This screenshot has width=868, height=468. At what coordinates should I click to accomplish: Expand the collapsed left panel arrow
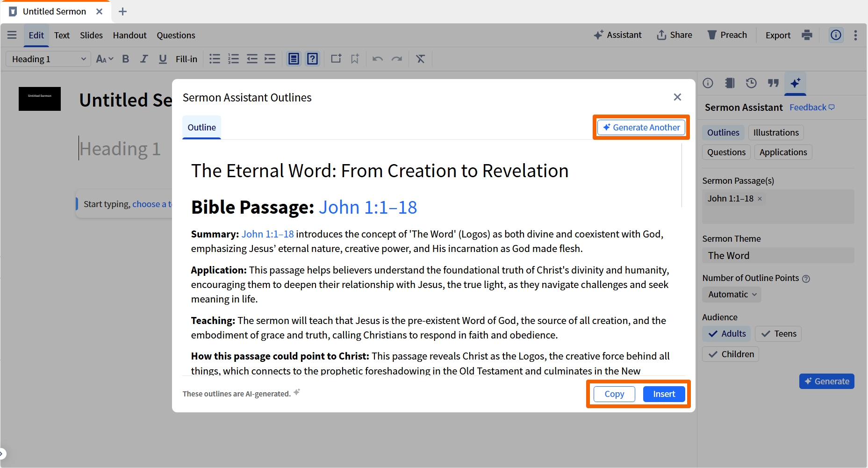pyautogui.click(x=3, y=454)
